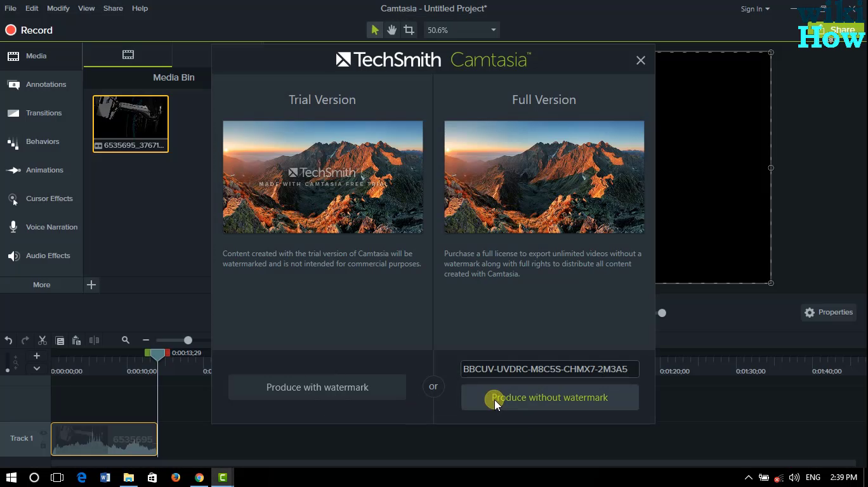
Task: Open the Animations panel
Action: [41, 170]
